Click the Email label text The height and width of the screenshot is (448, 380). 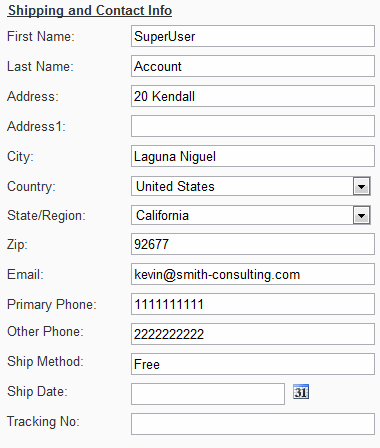pos(25,274)
